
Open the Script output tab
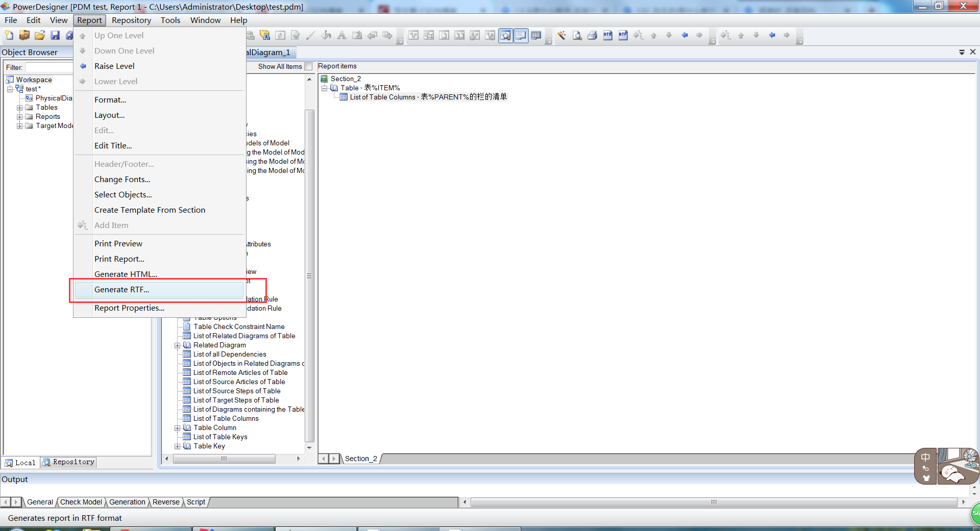[195, 502]
